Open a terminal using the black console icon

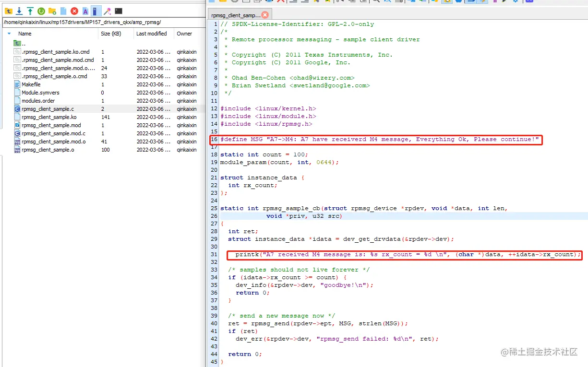(x=119, y=11)
